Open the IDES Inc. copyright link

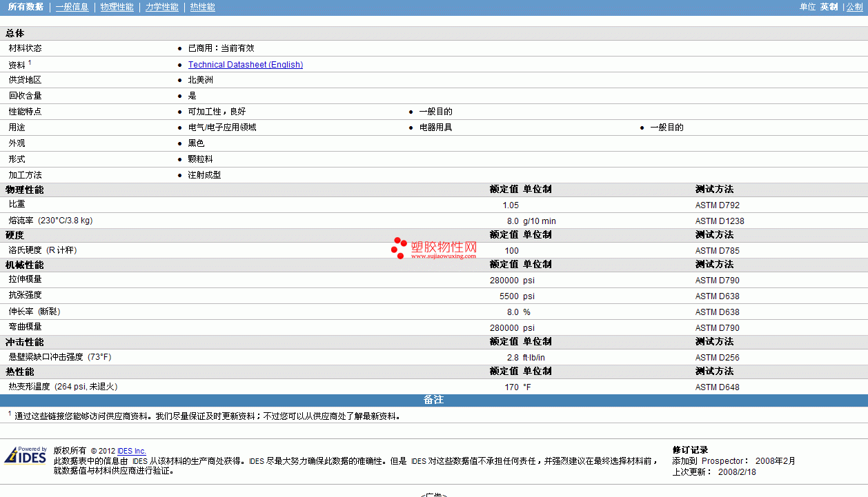click(132, 451)
